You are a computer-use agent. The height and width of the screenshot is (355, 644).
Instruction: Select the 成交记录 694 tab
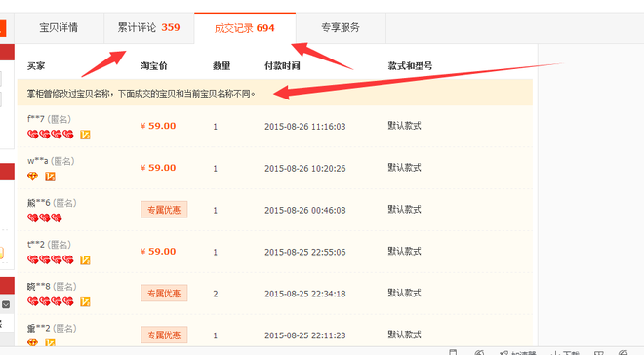pos(245,28)
